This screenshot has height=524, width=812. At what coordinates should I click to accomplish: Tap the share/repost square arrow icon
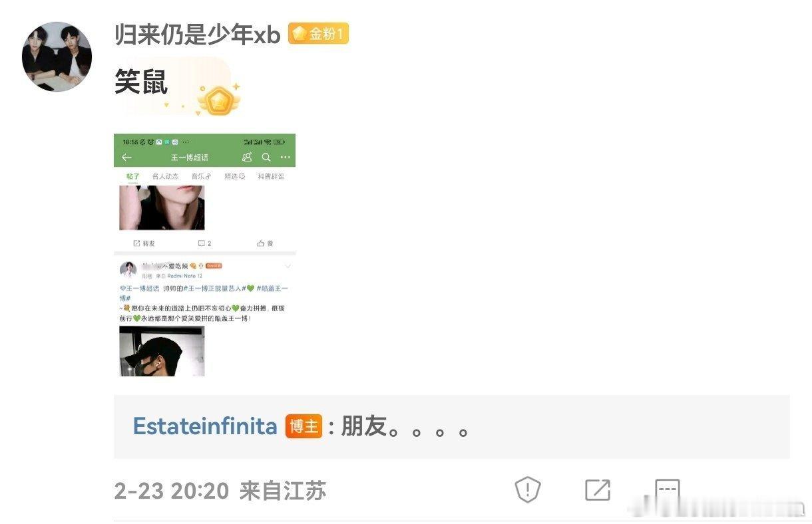598,490
